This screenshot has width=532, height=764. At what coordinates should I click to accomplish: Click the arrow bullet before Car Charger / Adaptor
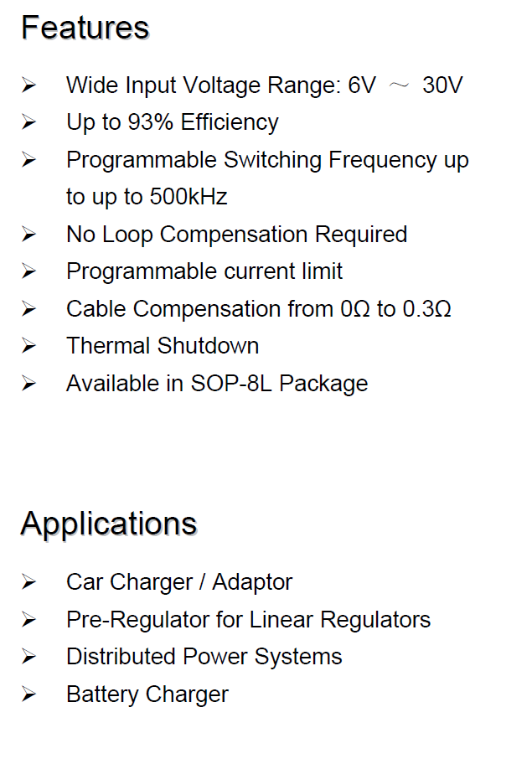coord(29,582)
